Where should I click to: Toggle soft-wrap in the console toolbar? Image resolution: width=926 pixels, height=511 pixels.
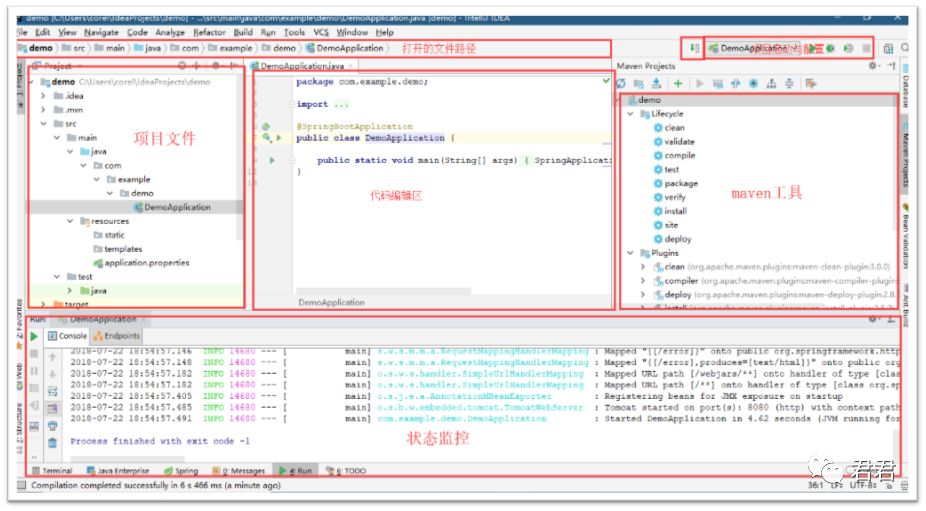52,391
